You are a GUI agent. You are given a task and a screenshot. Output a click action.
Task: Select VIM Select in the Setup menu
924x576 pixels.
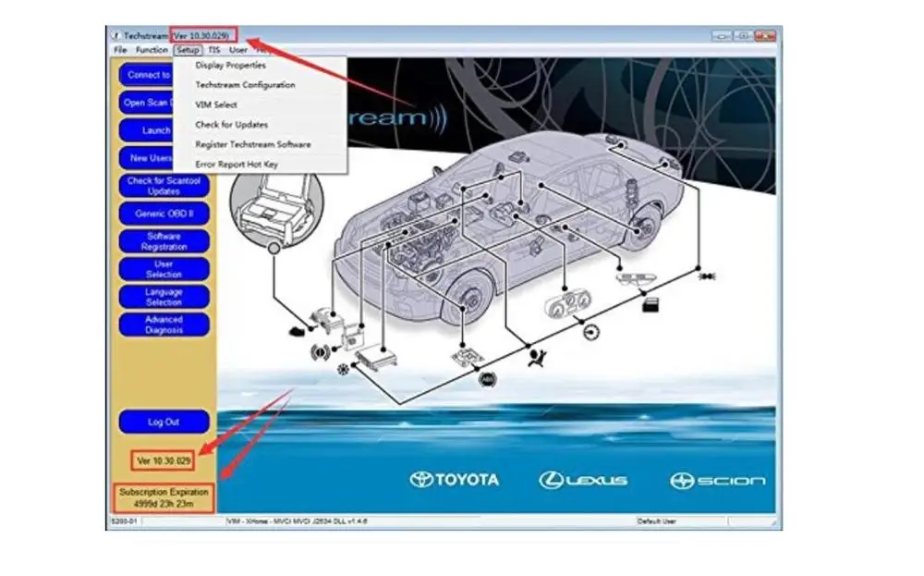pos(216,105)
